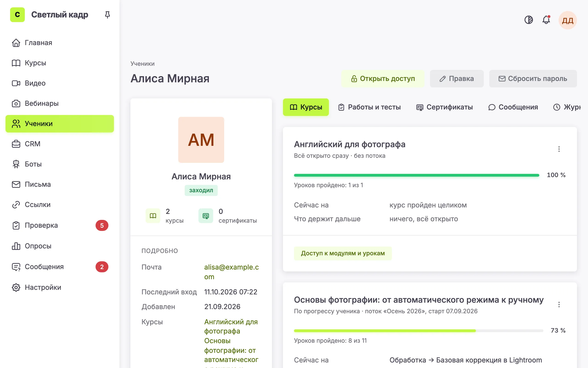Image resolution: width=588 pixels, height=368 pixels.
Task: Click the 73 % progress bar
Action: tap(418, 331)
